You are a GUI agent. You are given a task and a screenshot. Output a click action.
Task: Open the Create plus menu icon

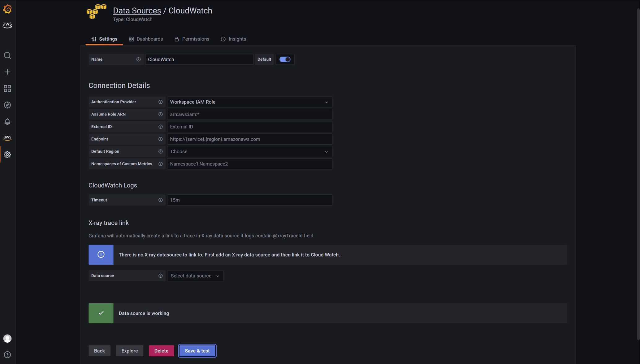tap(7, 72)
